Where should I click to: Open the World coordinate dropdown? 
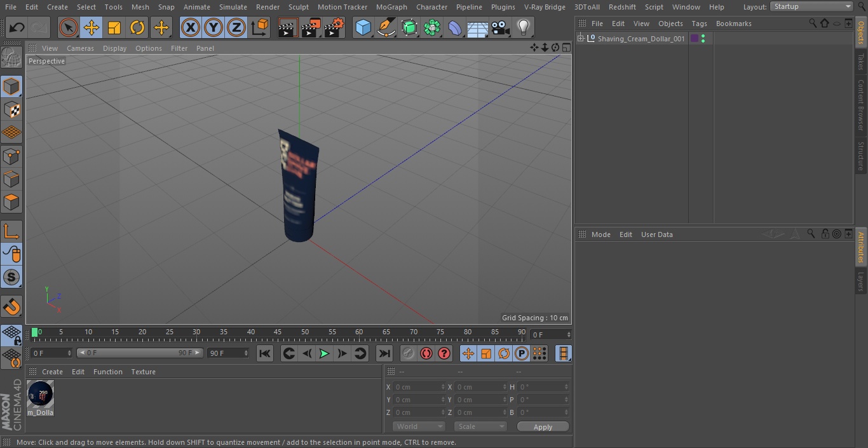tap(418, 426)
